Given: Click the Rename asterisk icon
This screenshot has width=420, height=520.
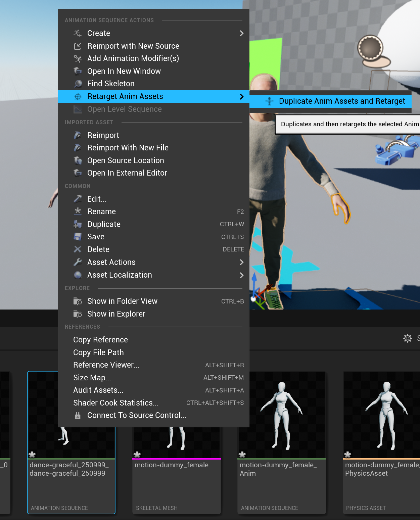Looking at the screenshot, I should (x=78, y=211).
